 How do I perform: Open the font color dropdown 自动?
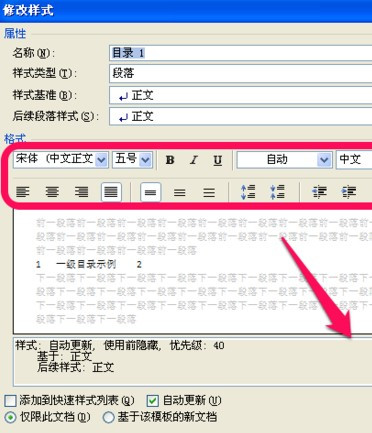tap(324, 160)
